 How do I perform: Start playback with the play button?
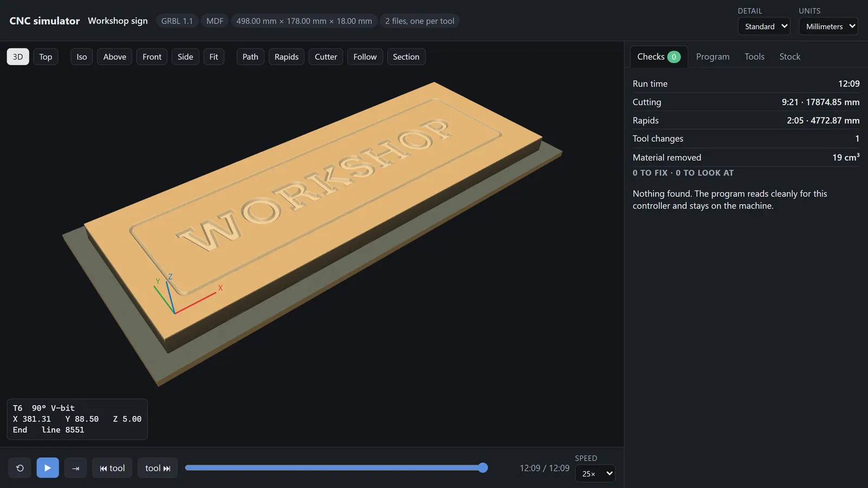tap(48, 468)
